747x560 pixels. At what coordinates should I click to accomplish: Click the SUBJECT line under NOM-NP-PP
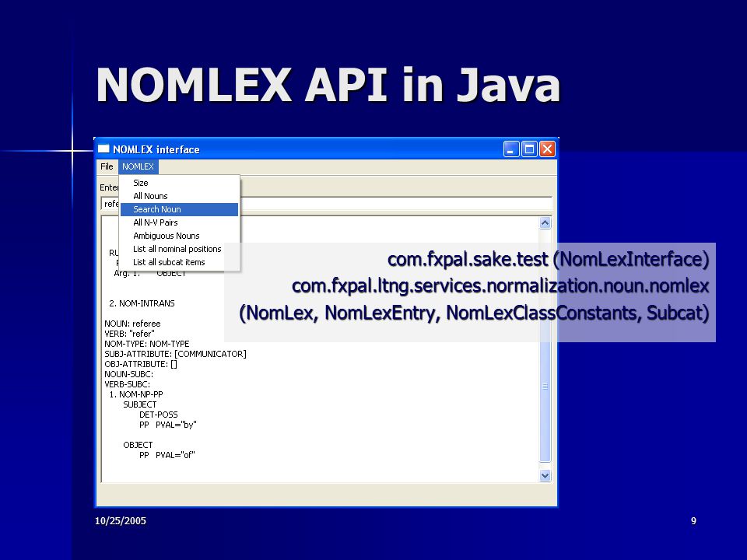pos(140,404)
